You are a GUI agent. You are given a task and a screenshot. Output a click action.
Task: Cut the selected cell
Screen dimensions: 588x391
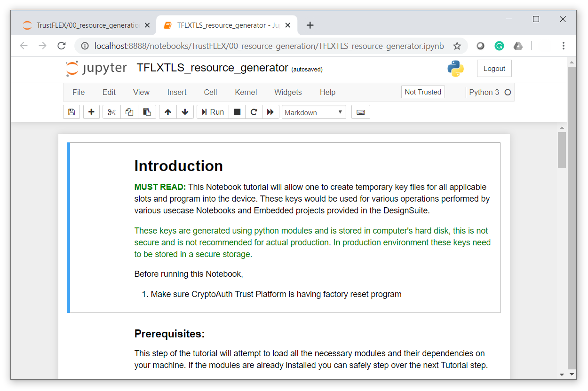[x=111, y=112]
